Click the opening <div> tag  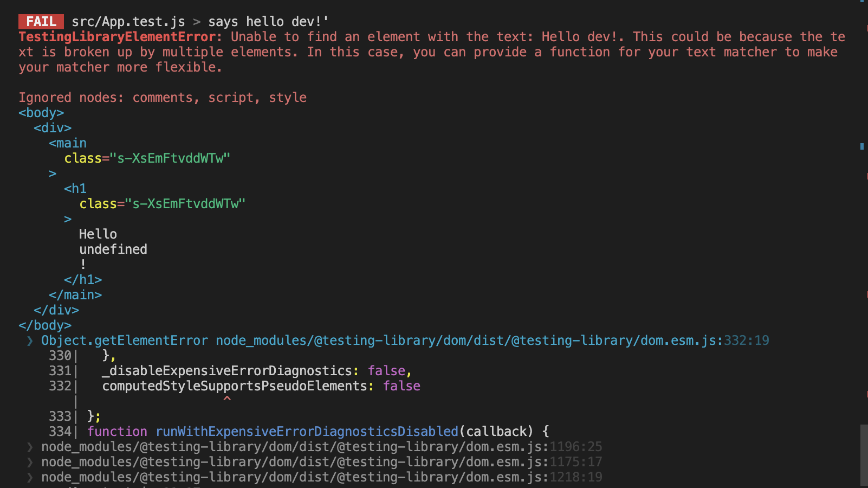(53, 128)
